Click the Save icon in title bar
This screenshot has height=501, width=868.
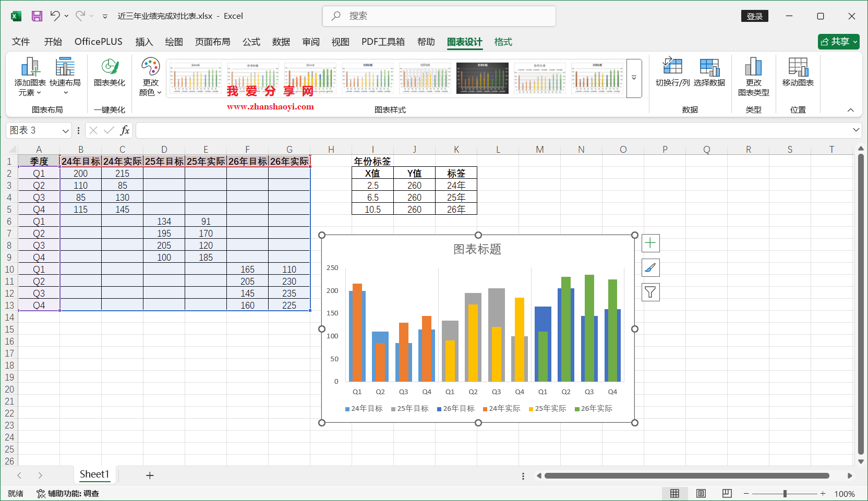(x=37, y=16)
